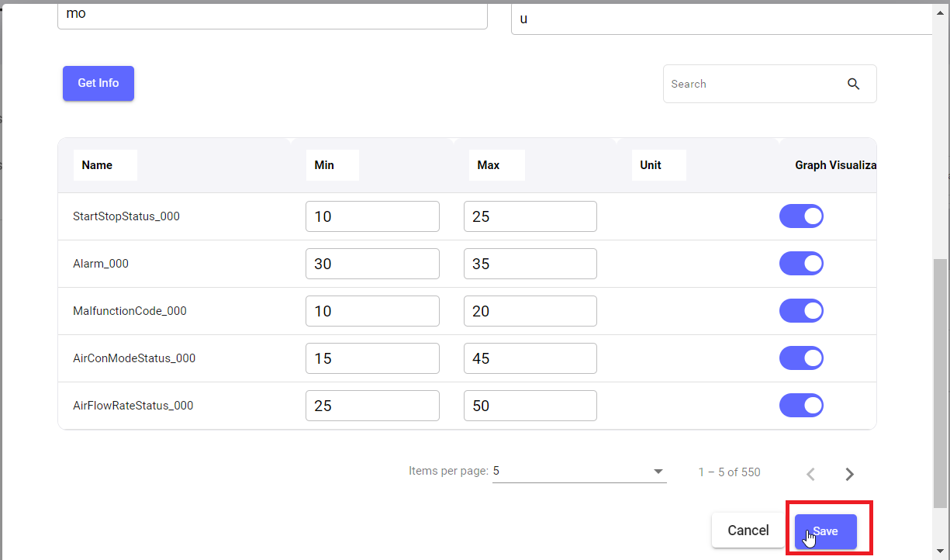This screenshot has height=560, width=950.
Task: Open the Items per page dropdown
Action: pos(579,472)
